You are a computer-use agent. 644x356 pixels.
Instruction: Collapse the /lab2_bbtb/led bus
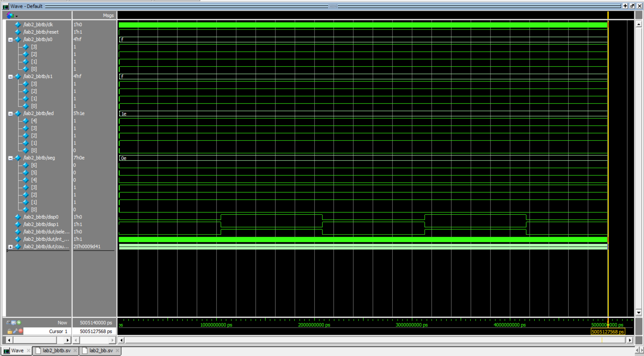pos(10,114)
